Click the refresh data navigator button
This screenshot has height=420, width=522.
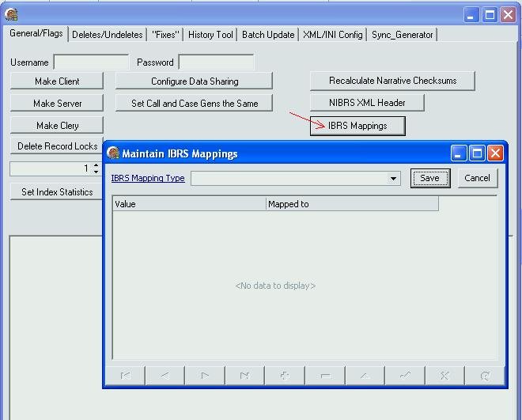click(485, 376)
